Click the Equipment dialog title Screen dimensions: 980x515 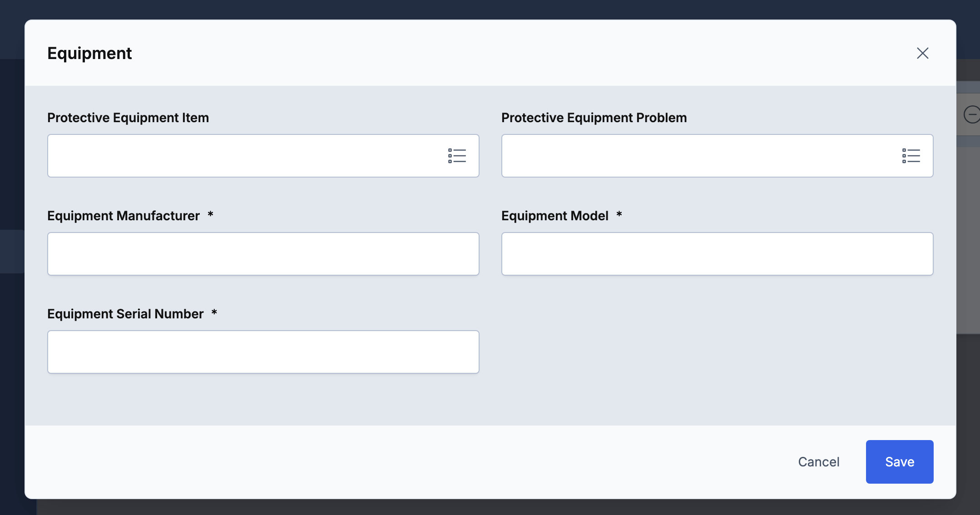(x=89, y=53)
